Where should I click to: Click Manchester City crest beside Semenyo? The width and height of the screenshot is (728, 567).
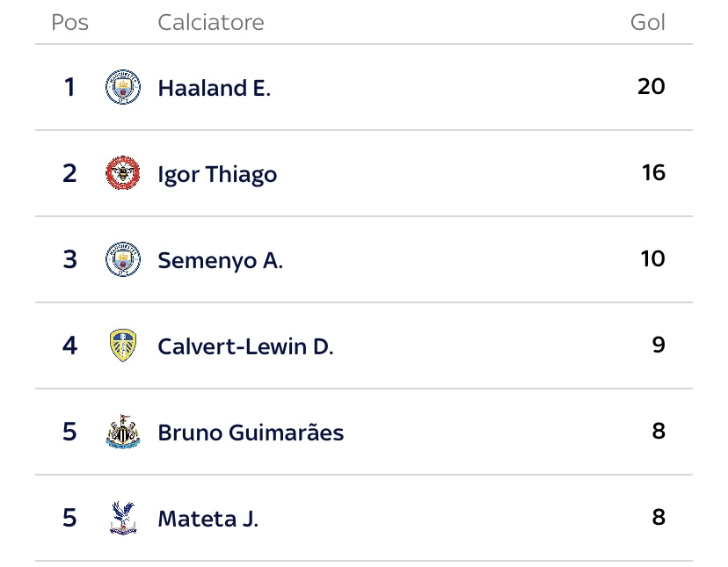123,259
